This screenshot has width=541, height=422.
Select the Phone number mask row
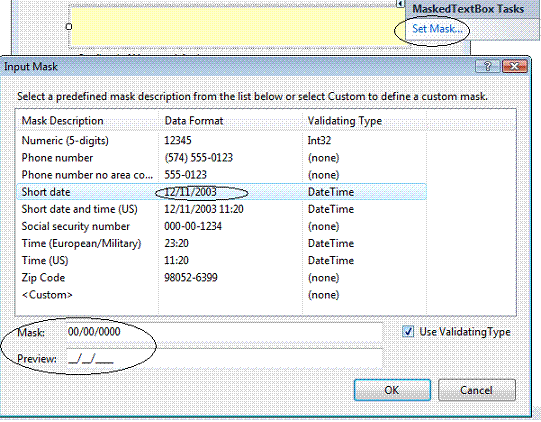pos(221,158)
